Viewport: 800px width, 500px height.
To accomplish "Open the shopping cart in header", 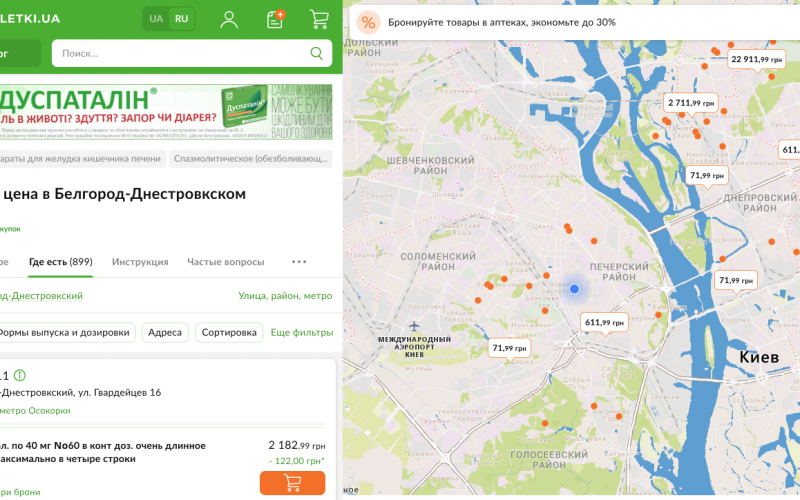I will tap(319, 19).
